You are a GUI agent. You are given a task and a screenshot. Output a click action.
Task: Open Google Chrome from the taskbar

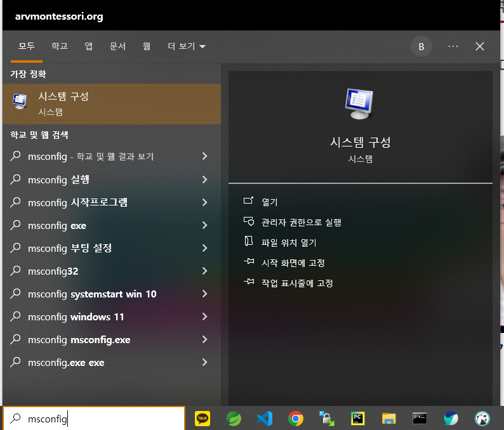tap(296, 419)
